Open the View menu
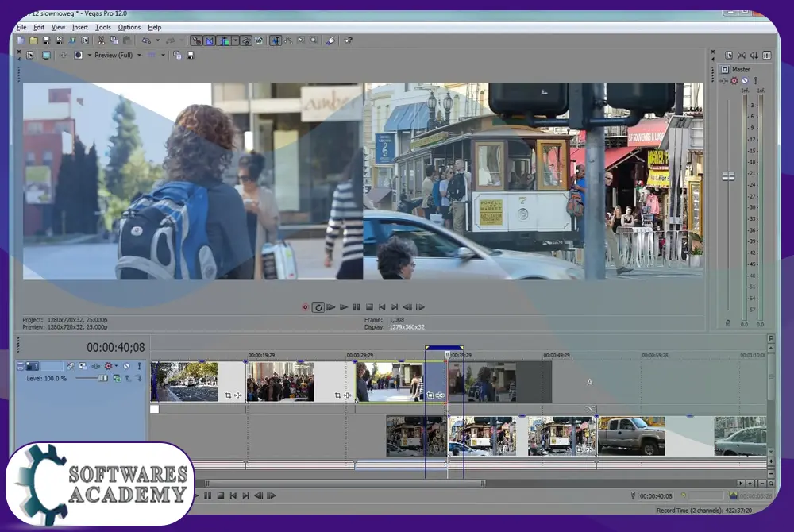Viewport: 794px width, 532px height. (58, 27)
